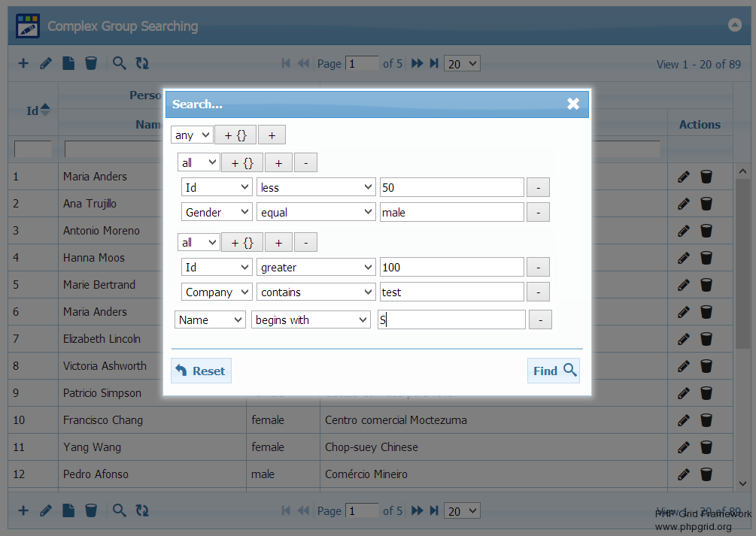Open the 'begins with' operator dropdown

(311, 320)
